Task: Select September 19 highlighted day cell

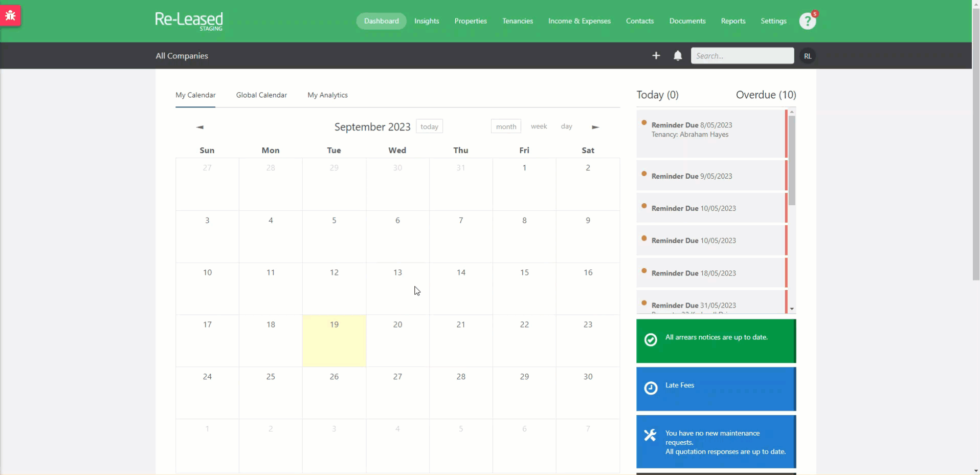Action: click(x=334, y=340)
